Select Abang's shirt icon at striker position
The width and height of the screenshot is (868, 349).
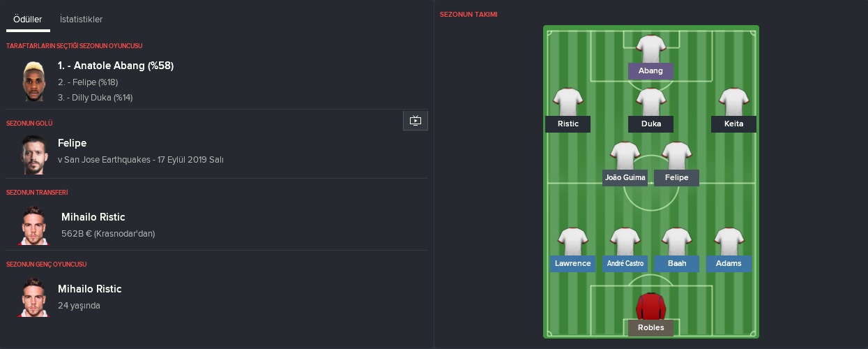coord(650,49)
